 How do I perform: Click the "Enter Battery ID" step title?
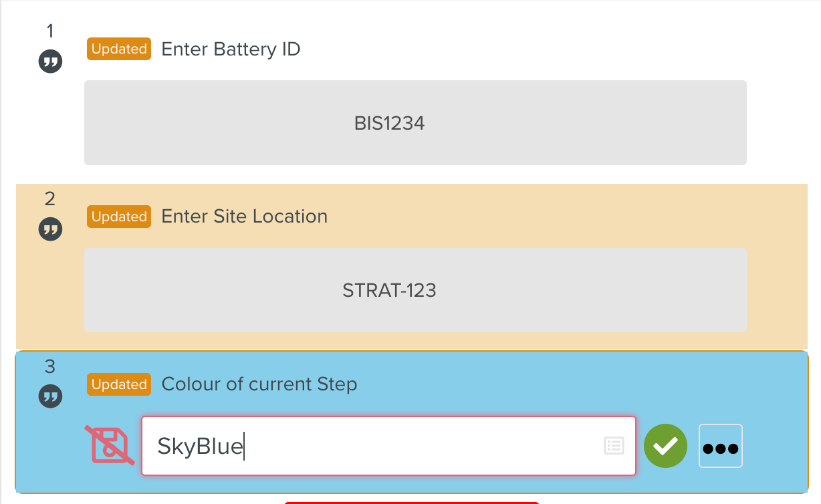(231, 49)
